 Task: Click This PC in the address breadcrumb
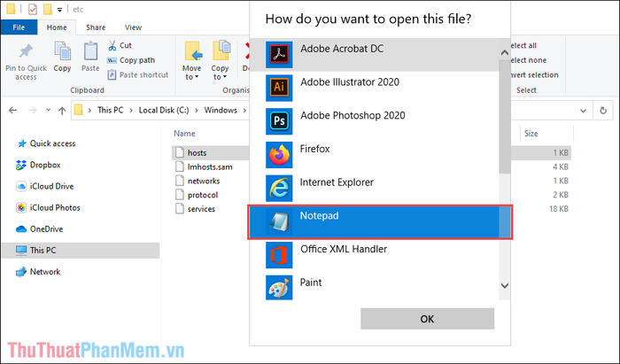111,111
